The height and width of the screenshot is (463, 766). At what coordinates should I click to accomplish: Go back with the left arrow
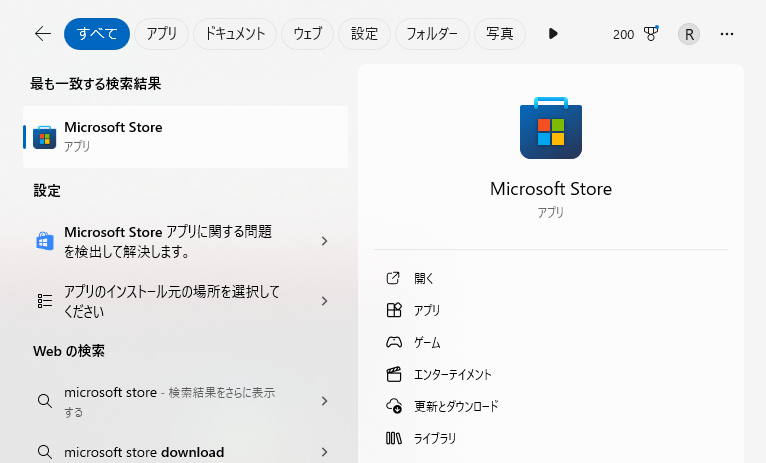(x=43, y=34)
